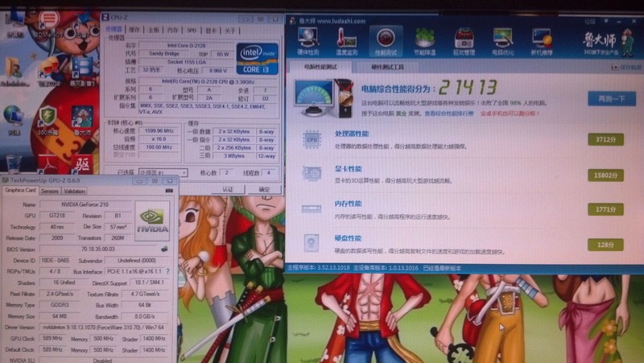Open 驱动管理 driver management icon in Ludashi
Screen dimensions: 644x363
click(x=464, y=42)
